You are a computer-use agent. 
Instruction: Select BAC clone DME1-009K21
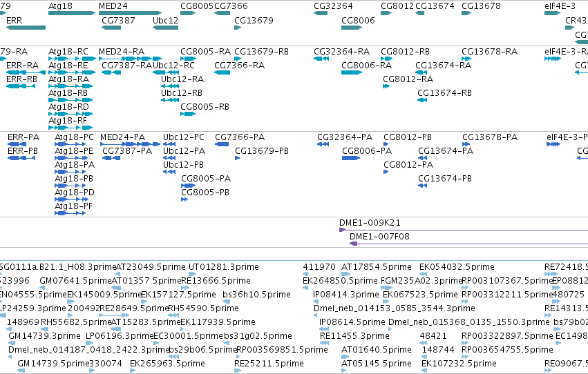[x=370, y=223]
